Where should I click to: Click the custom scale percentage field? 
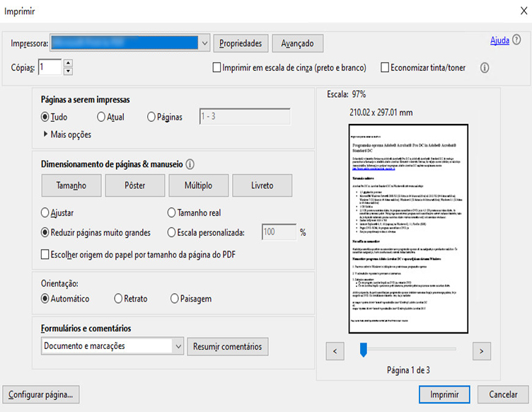[279, 231]
